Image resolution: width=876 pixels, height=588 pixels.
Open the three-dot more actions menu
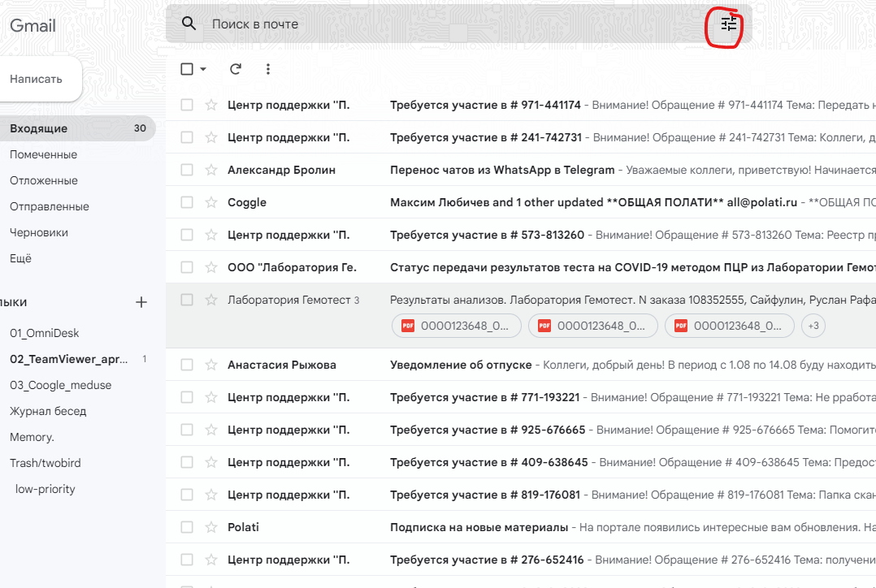268,69
